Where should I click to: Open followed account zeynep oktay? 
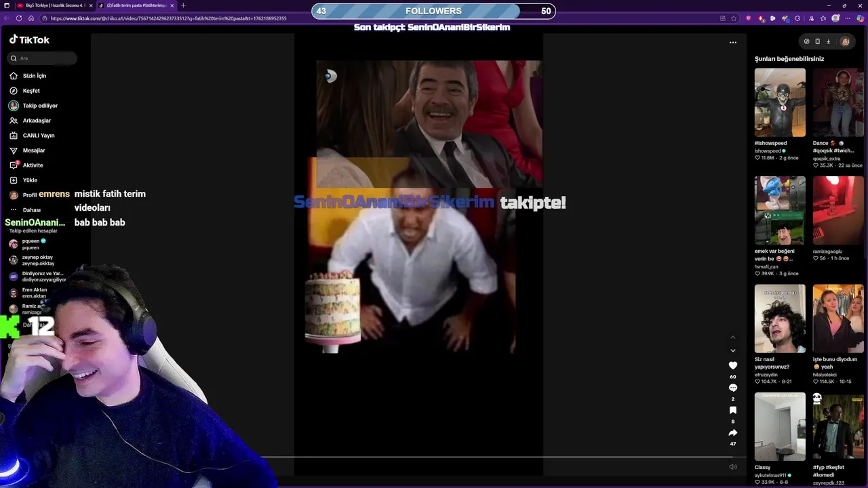pyautogui.click(x=31, y=260)
